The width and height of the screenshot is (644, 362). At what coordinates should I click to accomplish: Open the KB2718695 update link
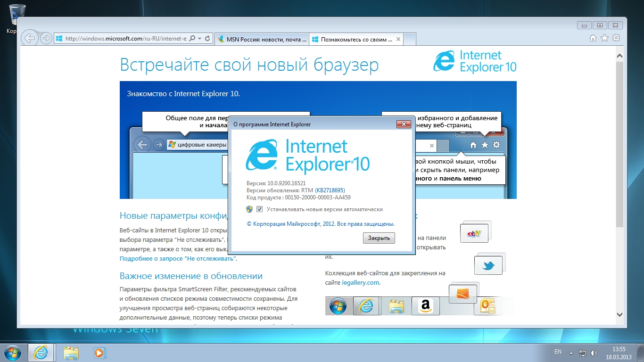click(330, 190)
